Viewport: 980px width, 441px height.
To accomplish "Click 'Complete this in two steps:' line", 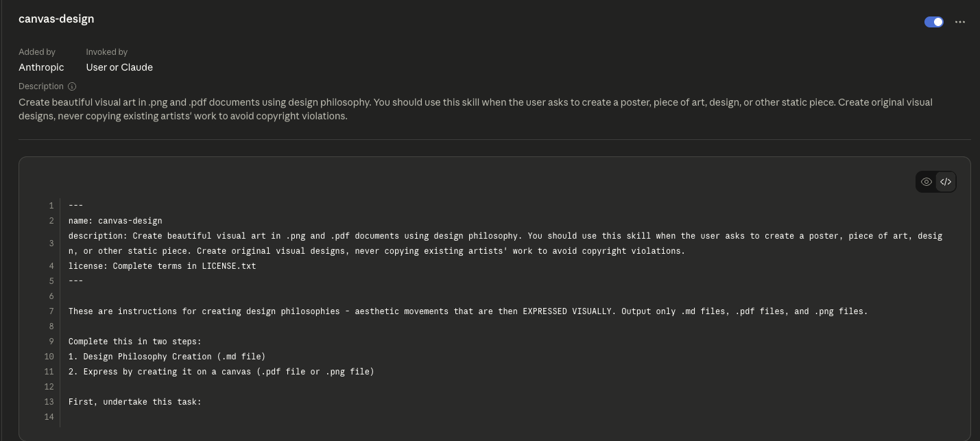I will point(134,342).
